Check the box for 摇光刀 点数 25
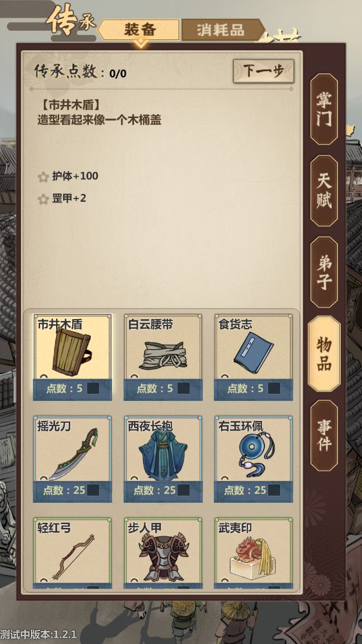 93,490
